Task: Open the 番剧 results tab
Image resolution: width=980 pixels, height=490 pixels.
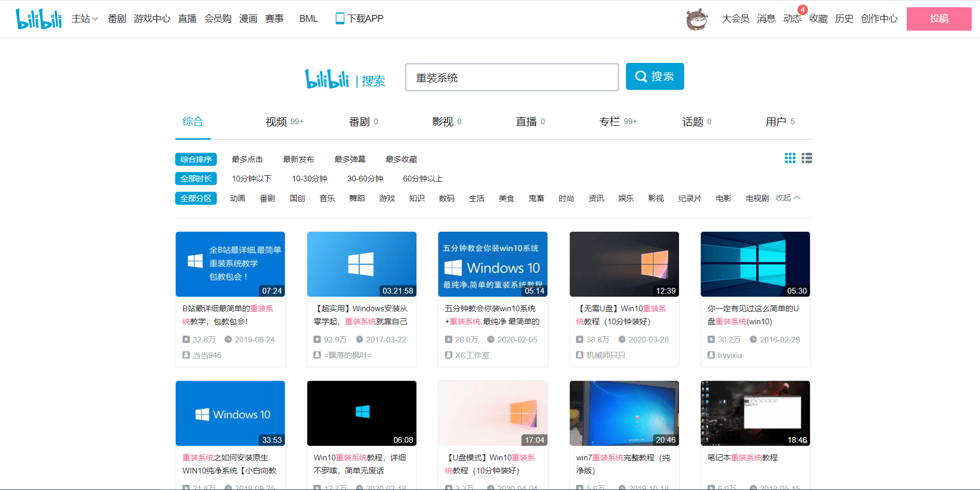Action: (363, 122)
